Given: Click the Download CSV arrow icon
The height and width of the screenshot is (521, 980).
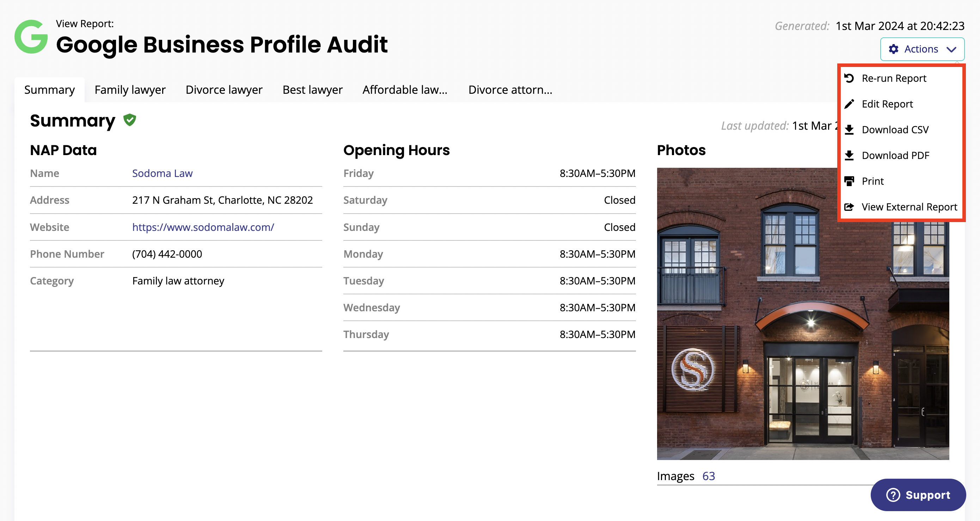Looking at the screenshot, I should pyautogui.click(x=849, y=130).
